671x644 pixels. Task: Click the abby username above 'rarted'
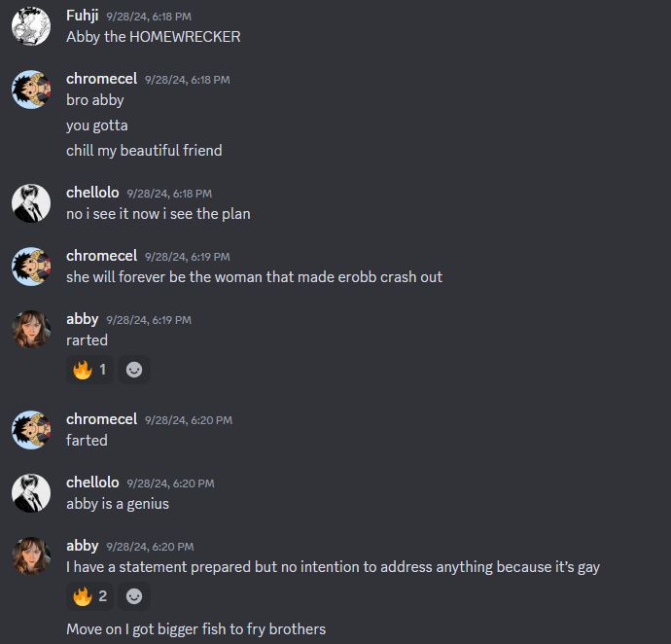point(82,319)
